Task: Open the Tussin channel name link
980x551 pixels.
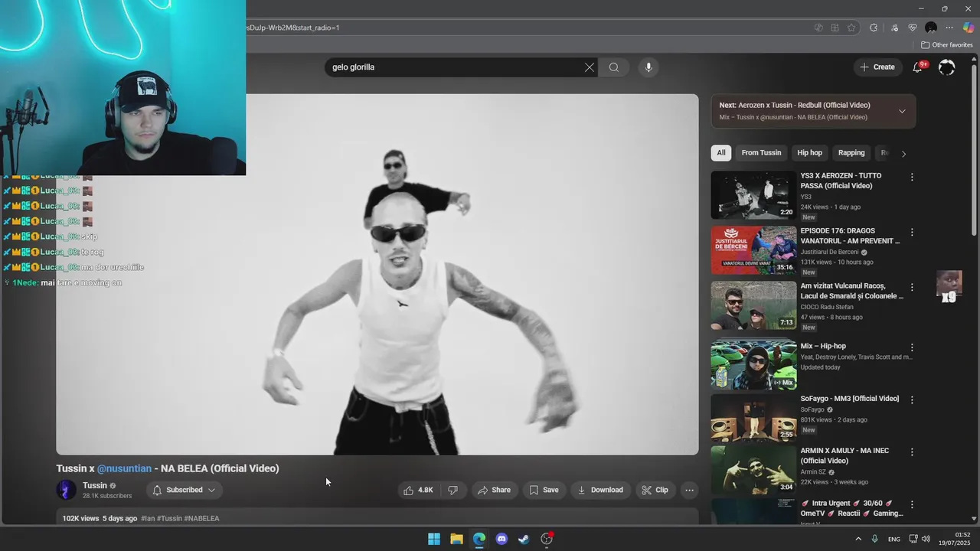Action: coord(95,485)
